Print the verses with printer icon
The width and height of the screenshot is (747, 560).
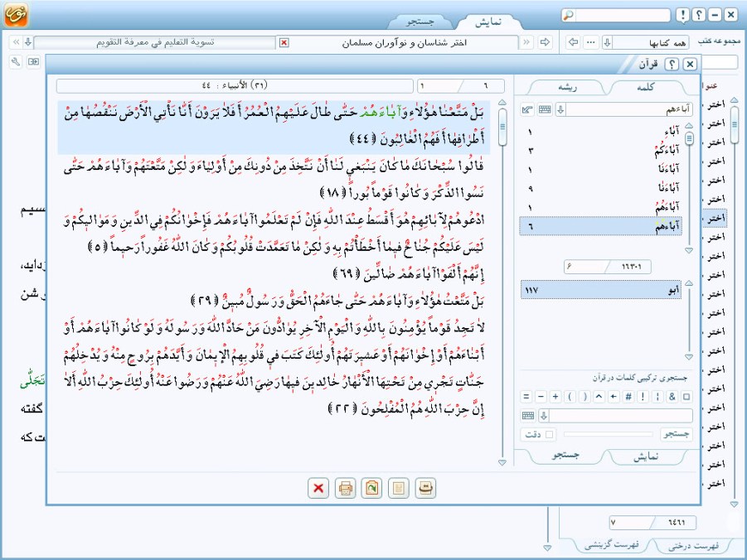[346, 488]
